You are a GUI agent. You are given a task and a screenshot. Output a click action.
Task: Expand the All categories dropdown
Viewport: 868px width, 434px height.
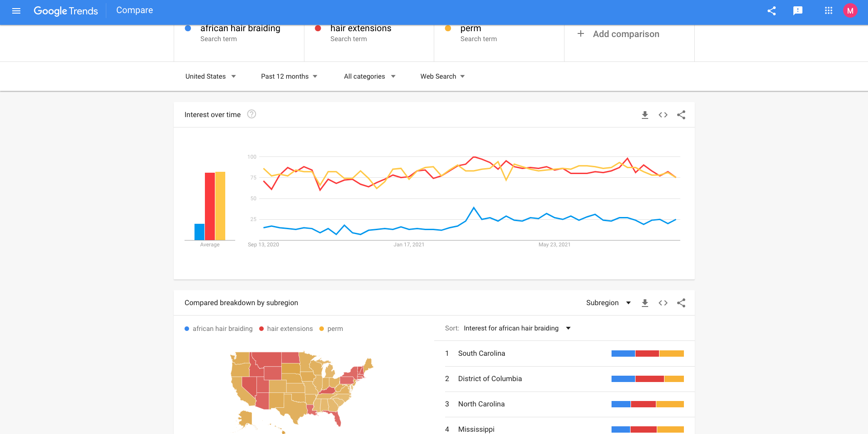tap(370, 76)
